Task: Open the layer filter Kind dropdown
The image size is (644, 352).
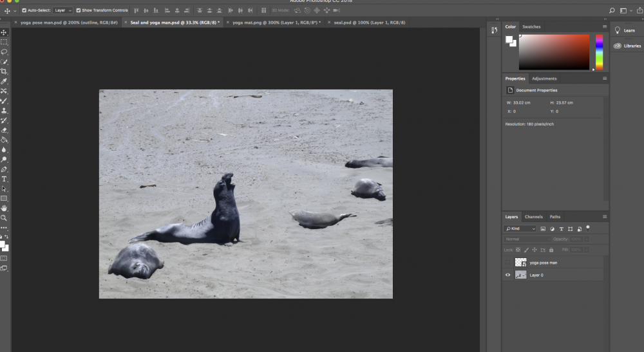Action: [520, 228]
